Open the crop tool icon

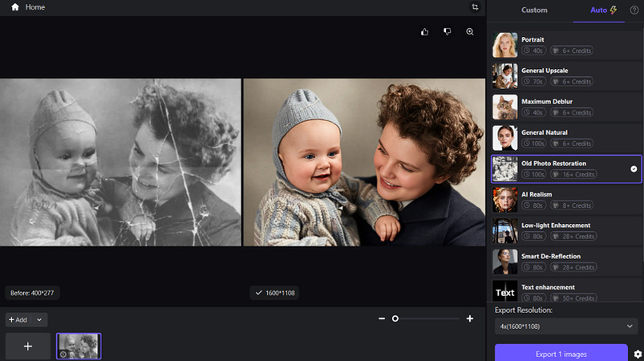pos(475,7)
